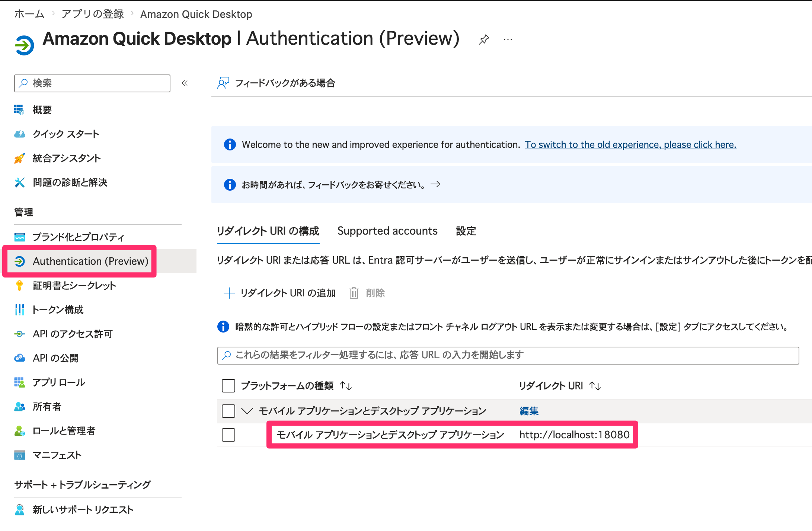The width and height of the screenshot is (812, 531).
Task: Click the マニフェスト icon
Action: (x=19, y=455)
